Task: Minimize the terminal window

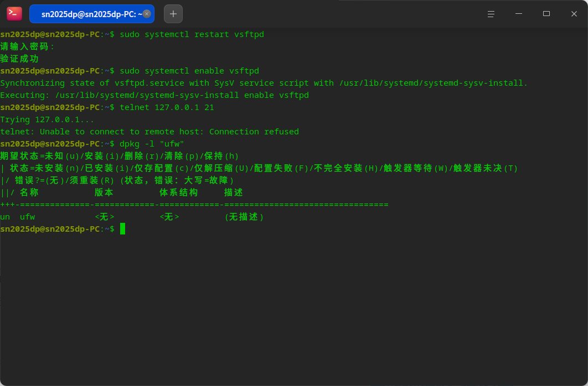Action: (519, 14)
